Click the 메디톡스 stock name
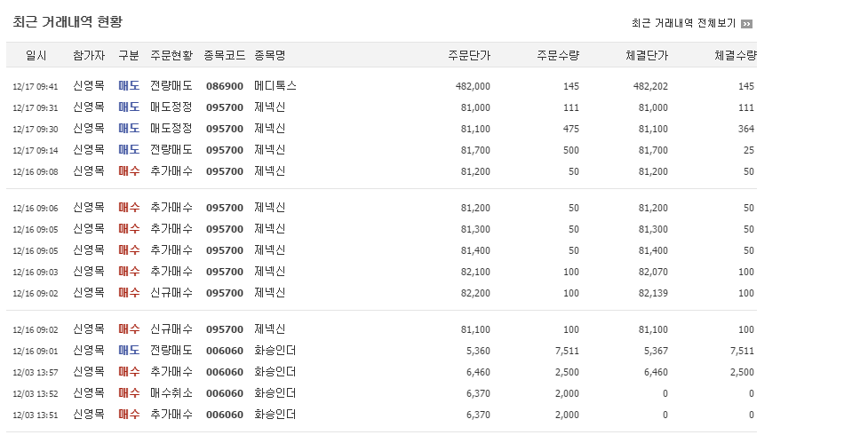868x443 pixels. pos(275,86)
